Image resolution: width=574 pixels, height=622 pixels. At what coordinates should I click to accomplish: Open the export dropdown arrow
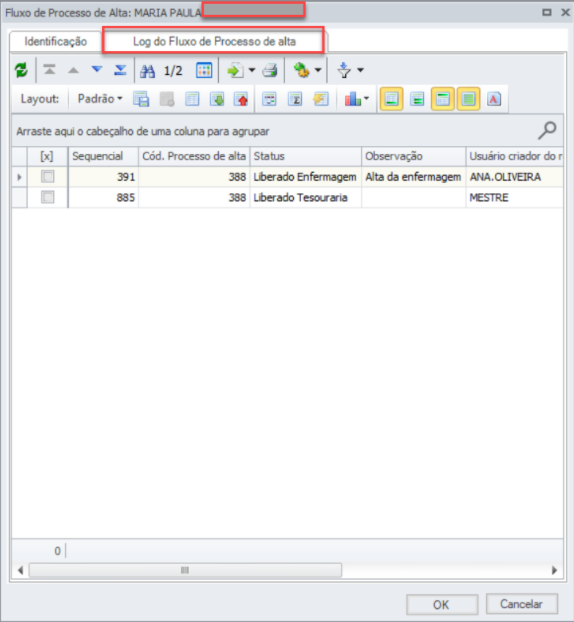(251, 71)
